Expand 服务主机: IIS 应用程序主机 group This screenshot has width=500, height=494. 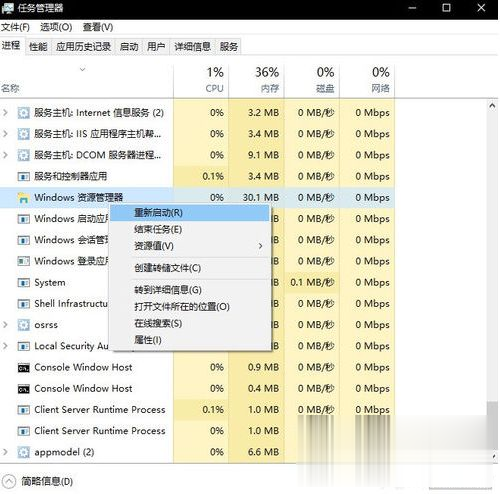5,134
